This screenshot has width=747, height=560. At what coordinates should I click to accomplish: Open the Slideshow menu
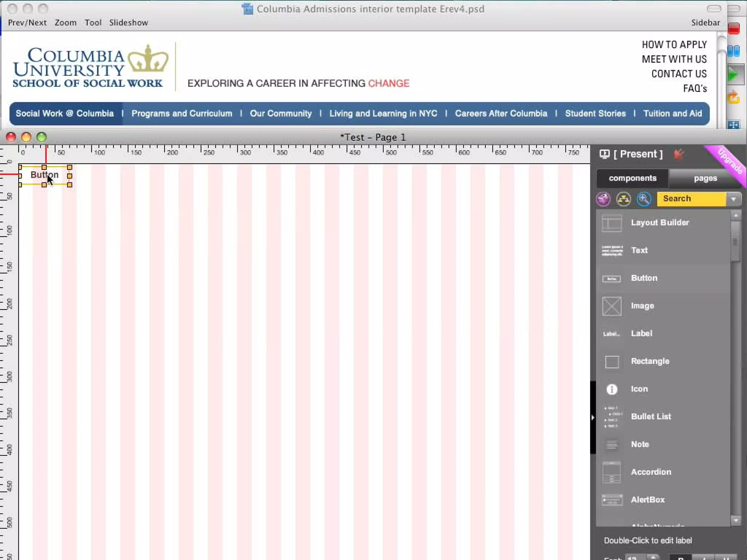128,23
